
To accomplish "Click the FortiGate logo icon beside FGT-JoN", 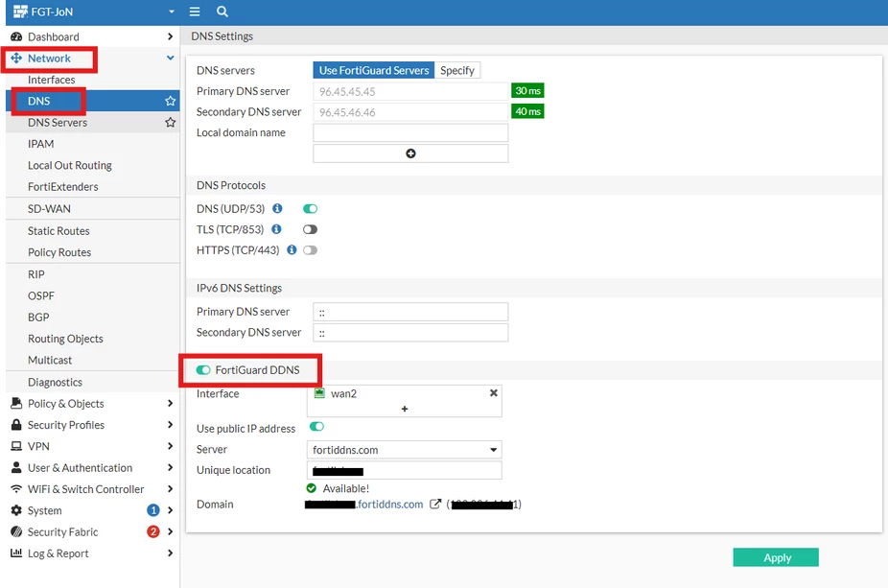I will [20, 12].
